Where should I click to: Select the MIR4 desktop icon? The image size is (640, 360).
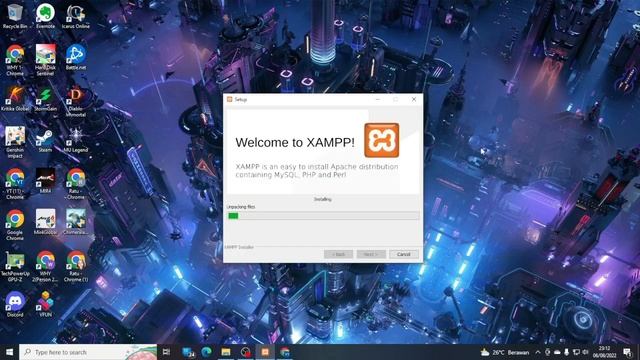coord(45,181)
